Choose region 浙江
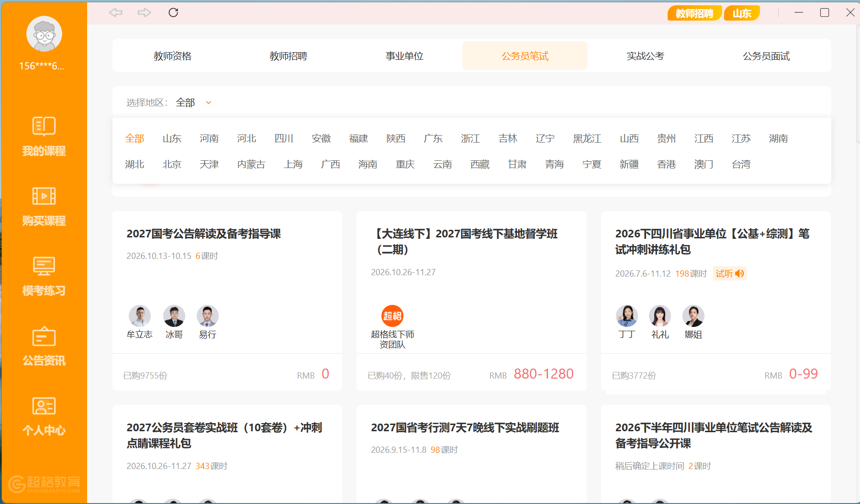 coord(470,138)
